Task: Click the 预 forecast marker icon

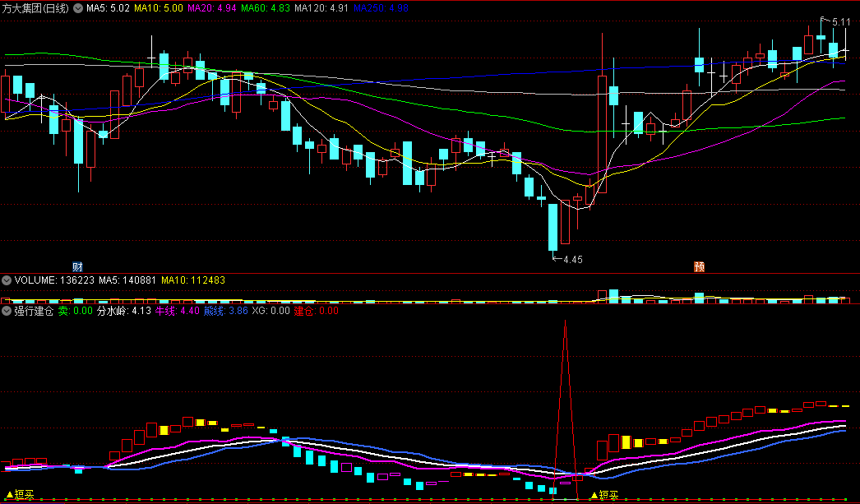Action: click(x=700, y=267)
